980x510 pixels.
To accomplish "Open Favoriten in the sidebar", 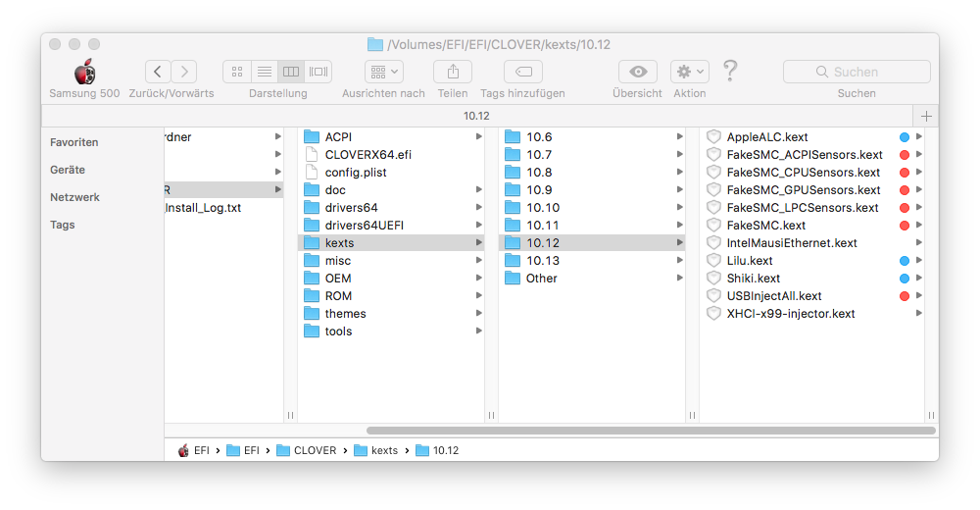I will (x=74, y=142).
